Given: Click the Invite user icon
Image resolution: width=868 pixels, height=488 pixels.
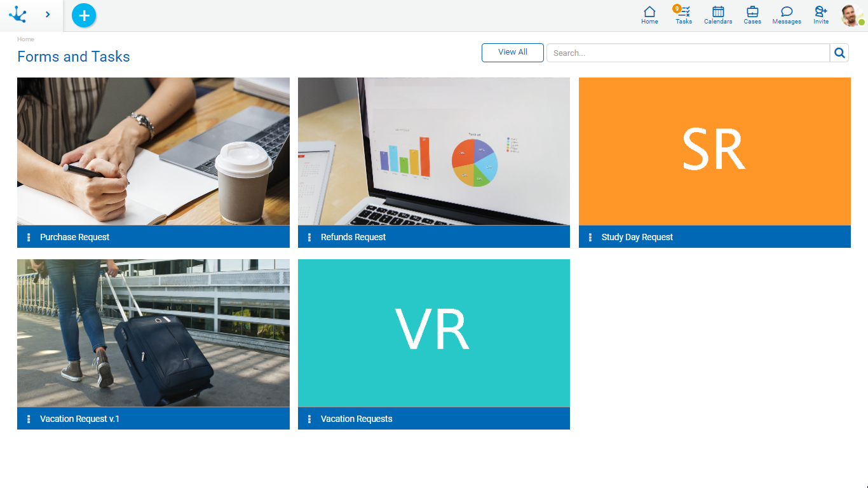Looking at the screenshot, I should pyautogui.click(x=821, y=15).
